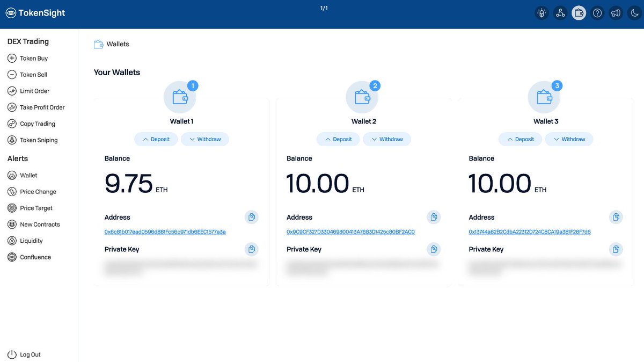Viewport: 644px width, 362px height.
Task: Open the help question mark icon
Action: 597,13
